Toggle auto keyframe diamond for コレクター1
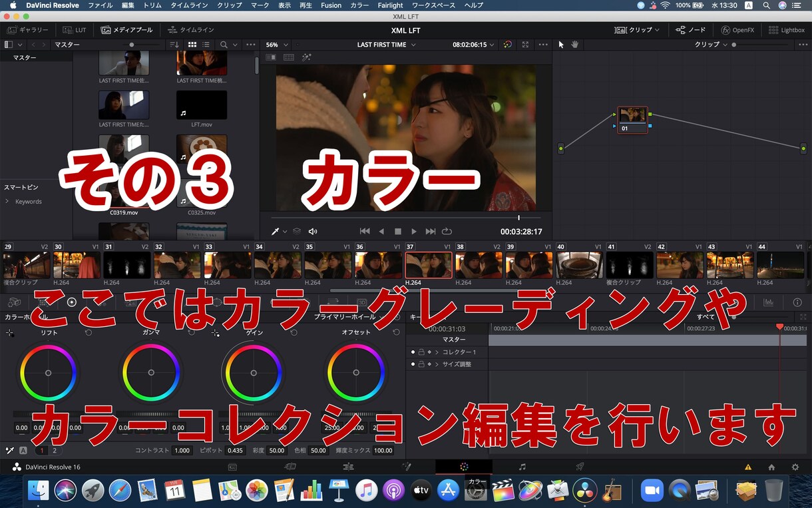This screenshot has height=508, width=812. coord(429,352)
